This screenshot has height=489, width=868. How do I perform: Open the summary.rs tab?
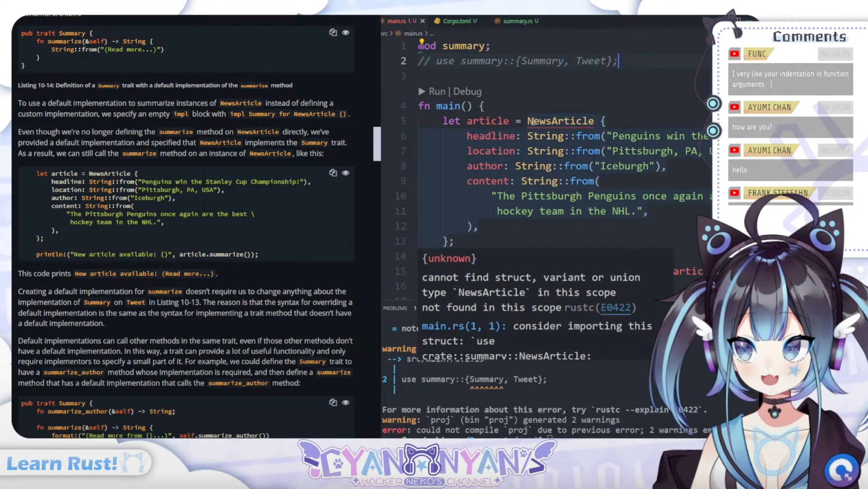(x=518, y=21)
